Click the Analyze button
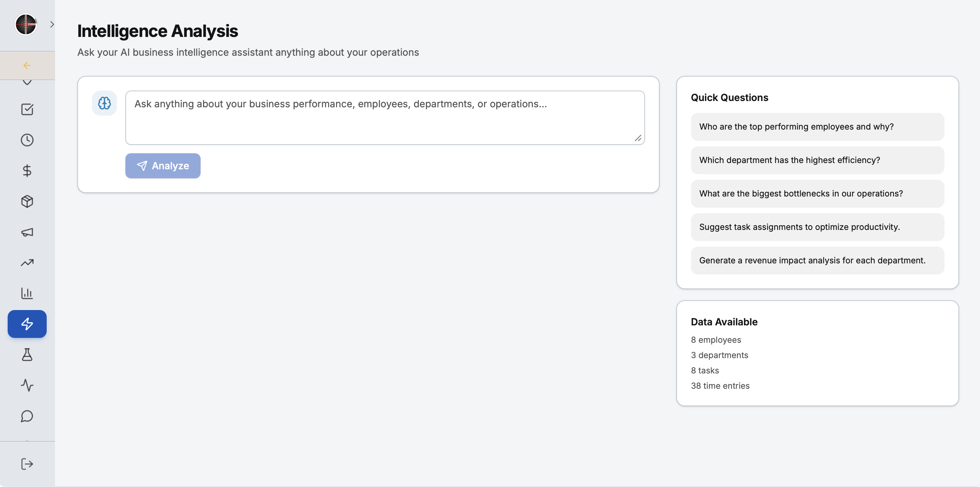Screen dimensions: 980x487 tap(163, 166)
